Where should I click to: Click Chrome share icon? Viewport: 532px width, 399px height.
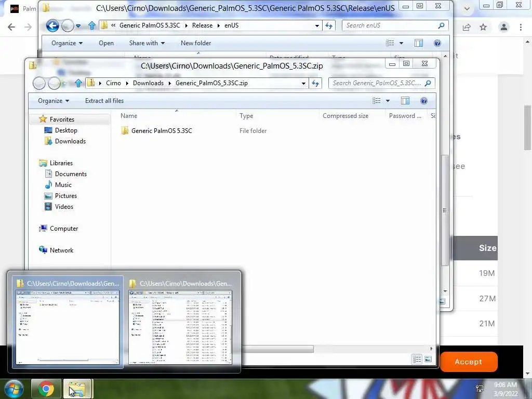point(467,27)
